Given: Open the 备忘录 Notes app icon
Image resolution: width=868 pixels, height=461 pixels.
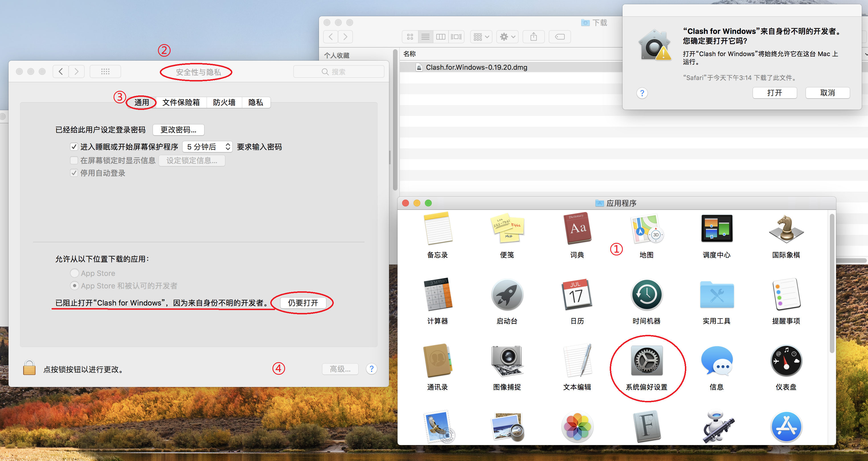Looking at the screenshot, I should (x=437, y=228).
